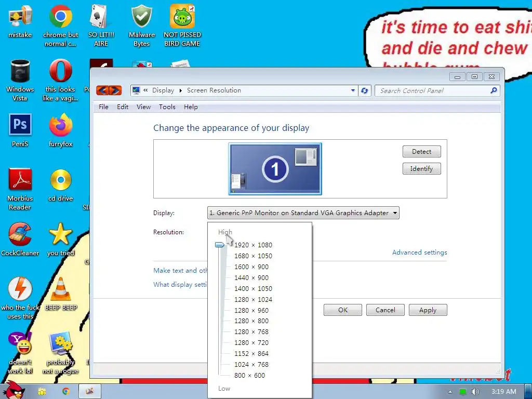Click the Identify button
Screen dimensions: 532x399
coord(422,169)
